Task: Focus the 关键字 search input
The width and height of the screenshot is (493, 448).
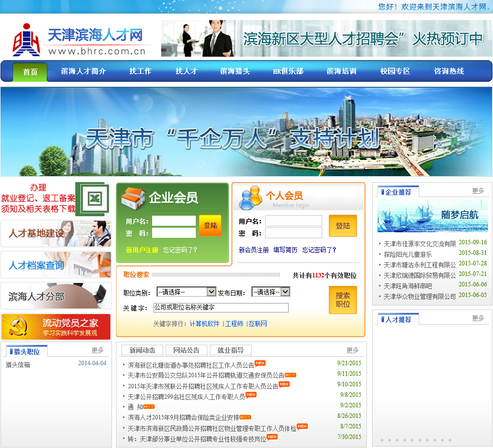Action: pos(221,308)
